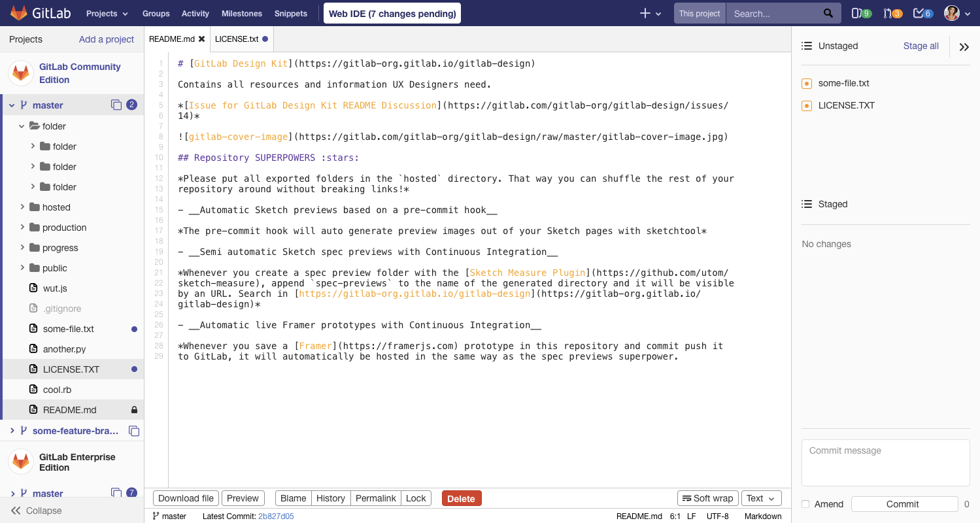Click the Stage all link

pyautogui.click(x=921, y=46)
